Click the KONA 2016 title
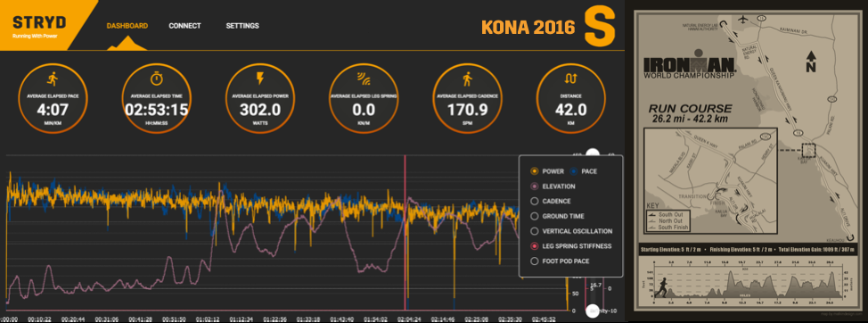Screen dimensions: 868x323 tap(528, 28)
